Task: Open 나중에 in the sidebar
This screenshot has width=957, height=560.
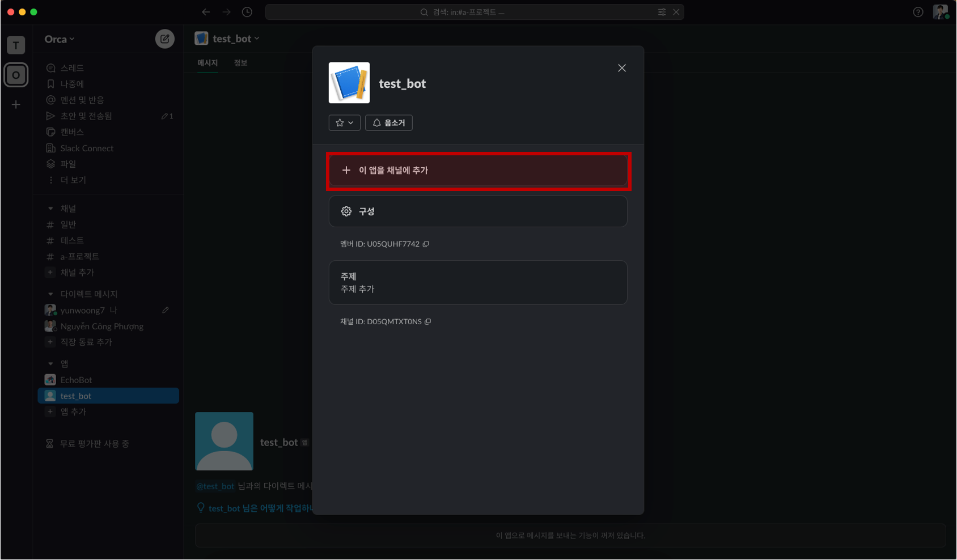Action: click(109, 84)
